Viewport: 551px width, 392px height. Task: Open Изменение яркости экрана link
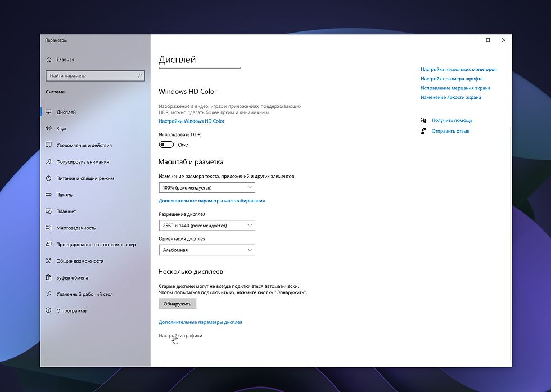tap(451, 97)
